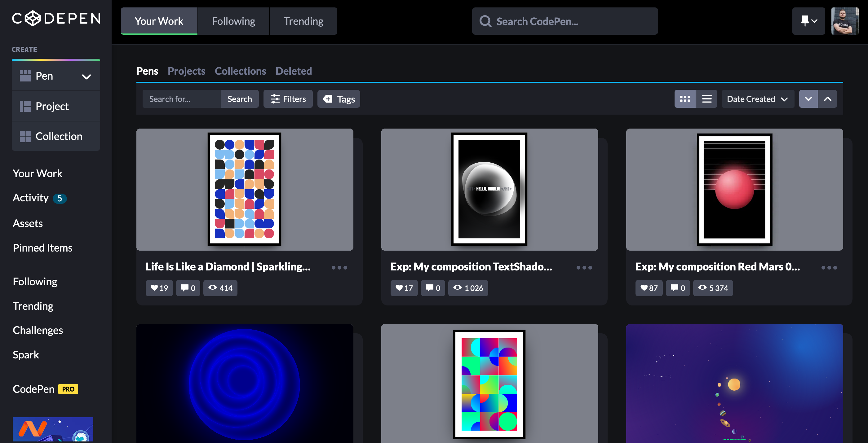Click the heart with 17 likes
868x443 pixels.
click(404, 288)
